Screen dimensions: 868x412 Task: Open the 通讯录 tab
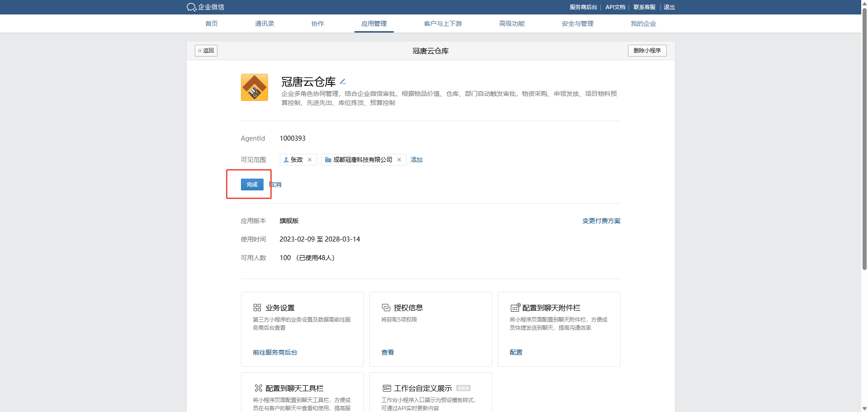[x=264, y=24]
